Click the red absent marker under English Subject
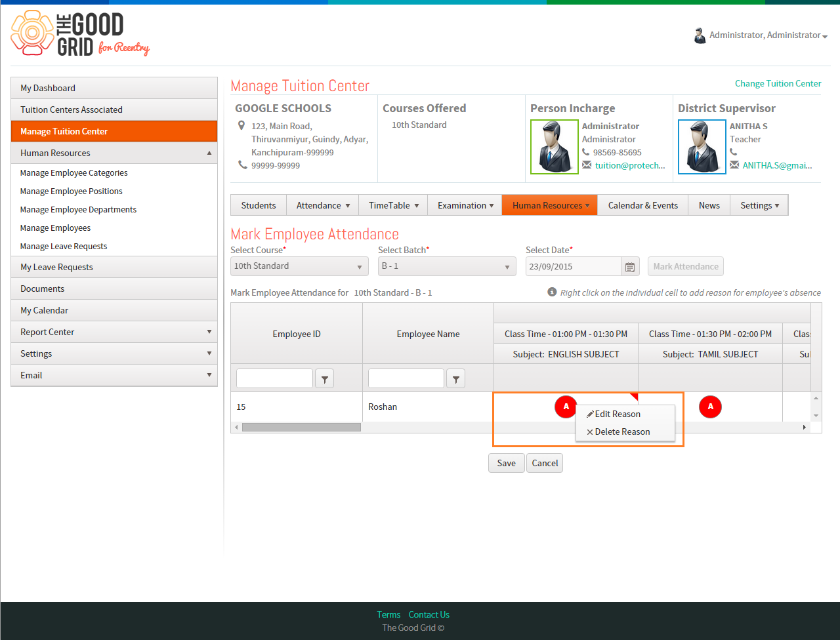Viewport: 840px width, 640px height. coord(566,407)
